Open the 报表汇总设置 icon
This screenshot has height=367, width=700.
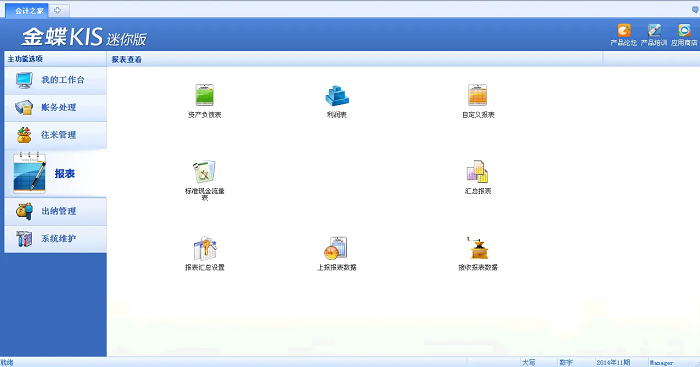(205, 248)
